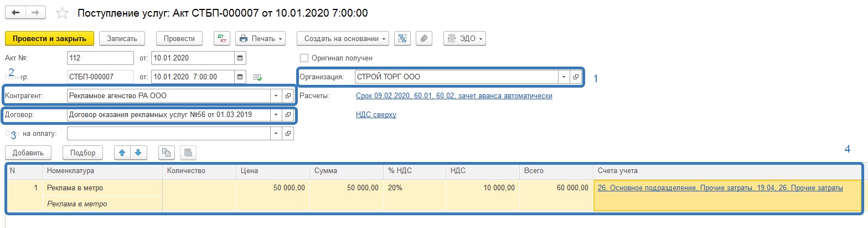Go back with left arrow
Image resolution: width=868 pixels, height=228 pixels.
pos(17,12)
